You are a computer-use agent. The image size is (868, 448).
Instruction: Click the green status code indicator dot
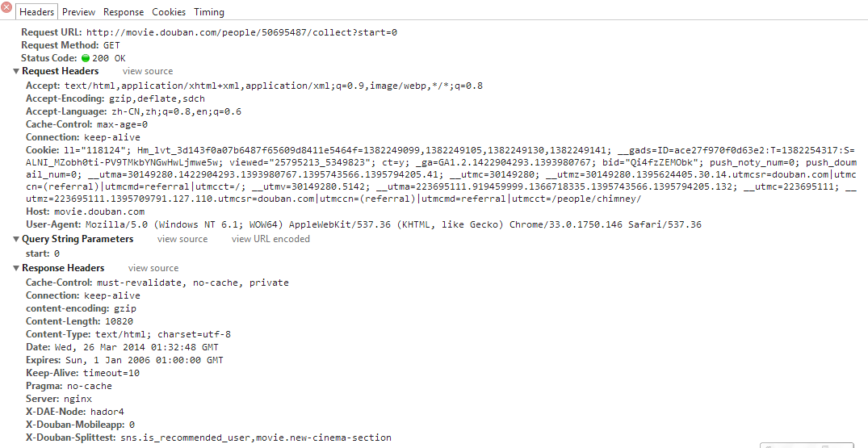tap(86, 58)
